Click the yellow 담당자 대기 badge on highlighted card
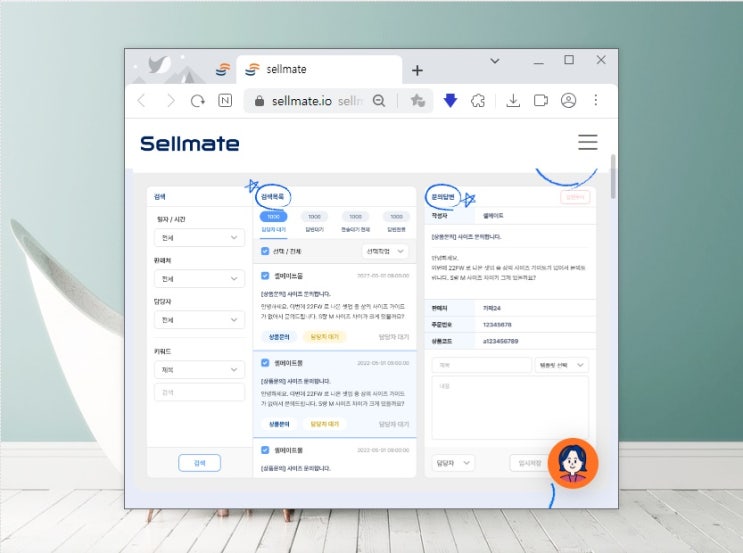743x553 pixels. coord(325,424)
